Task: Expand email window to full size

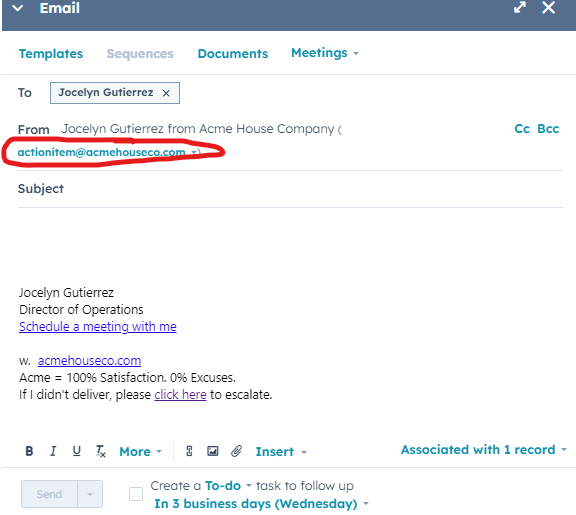Action: [520, 7]
